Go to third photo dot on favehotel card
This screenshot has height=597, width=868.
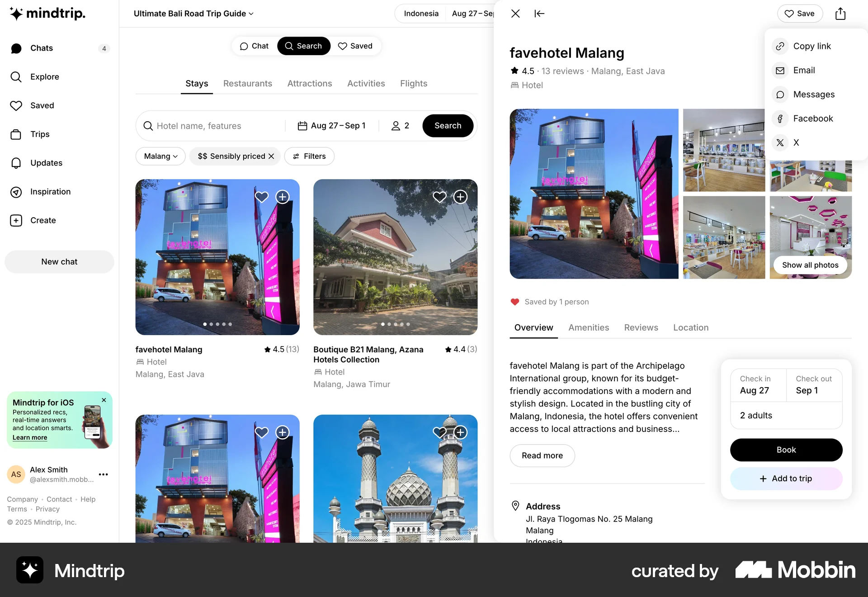click(217, 324)
